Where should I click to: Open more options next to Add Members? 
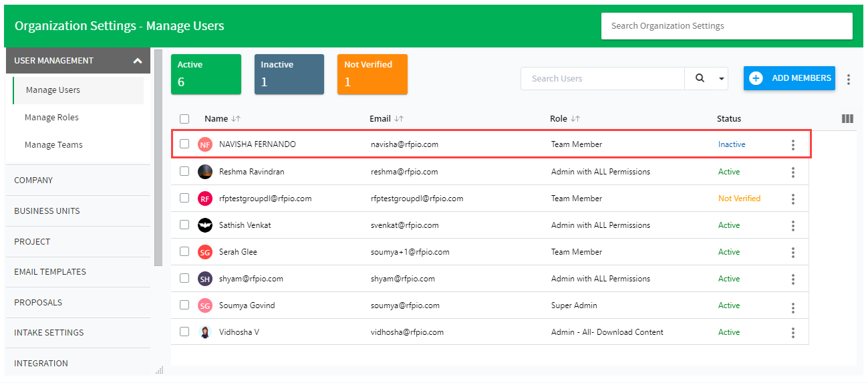tap(849, 79)
